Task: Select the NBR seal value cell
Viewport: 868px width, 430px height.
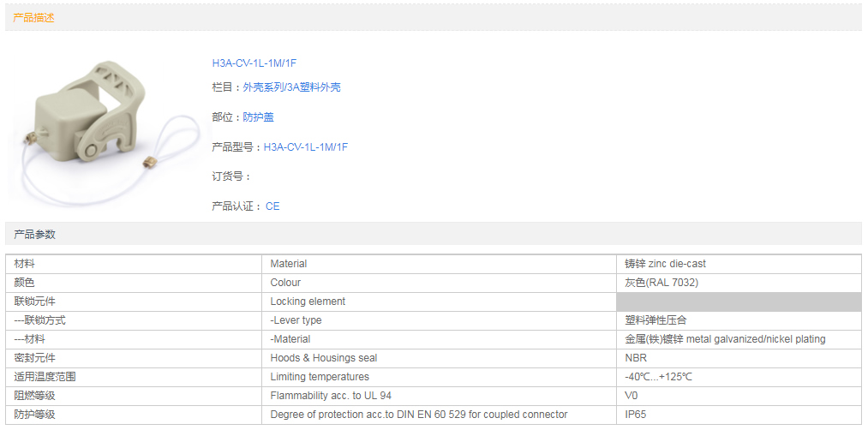Action: pyautogui.click(x=636, y=358)
